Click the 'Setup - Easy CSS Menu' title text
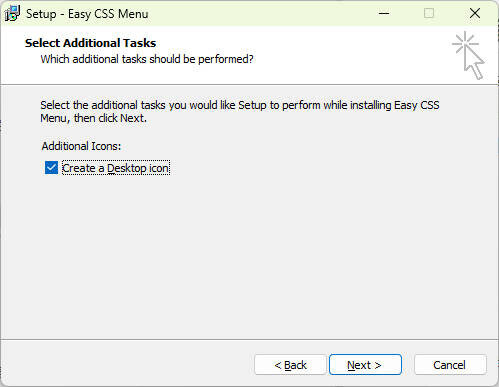 pyautogui.click(x=87, y=14)
